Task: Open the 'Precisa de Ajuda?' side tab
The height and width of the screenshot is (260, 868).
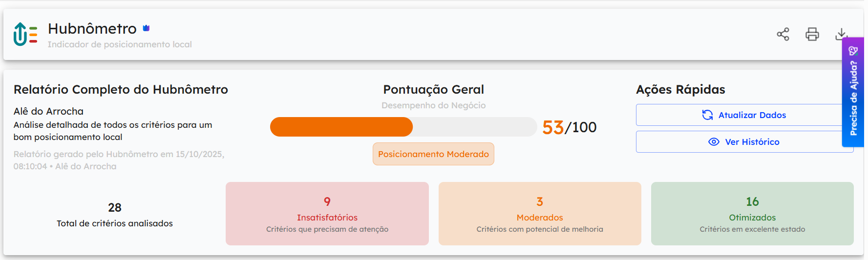Action: pyautogui.click(x=853, y=93)
